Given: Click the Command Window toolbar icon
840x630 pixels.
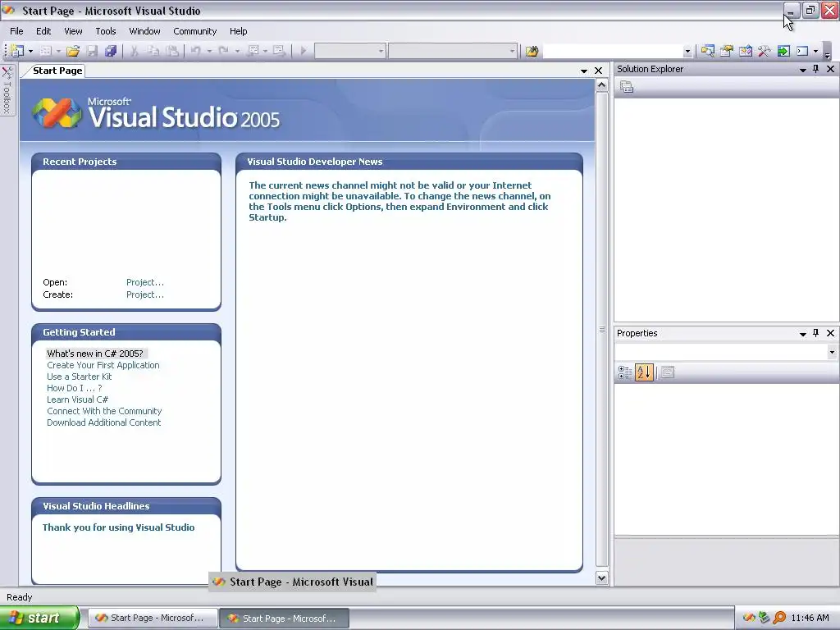Looking at the screenshot, I should click(x=802, y=51).
